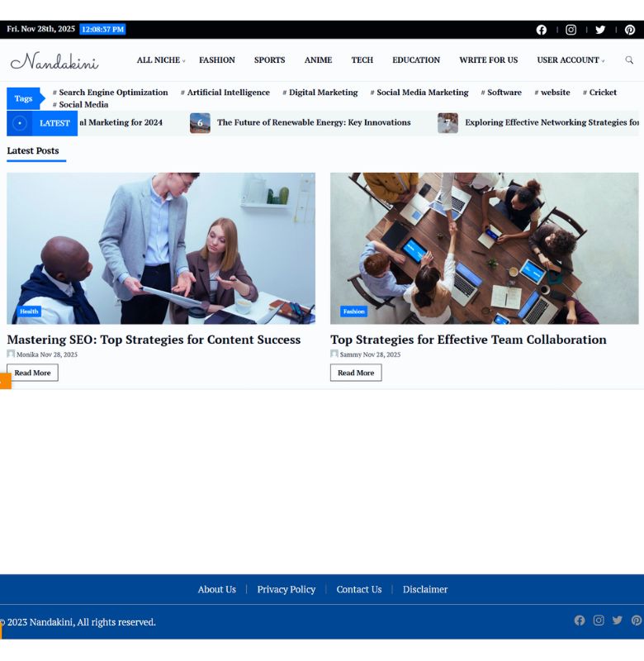The height and width of the screenshot is (661, 644).
Task: Click the 12:08:37 PM clock badge
Action: [x=102, y=30]
